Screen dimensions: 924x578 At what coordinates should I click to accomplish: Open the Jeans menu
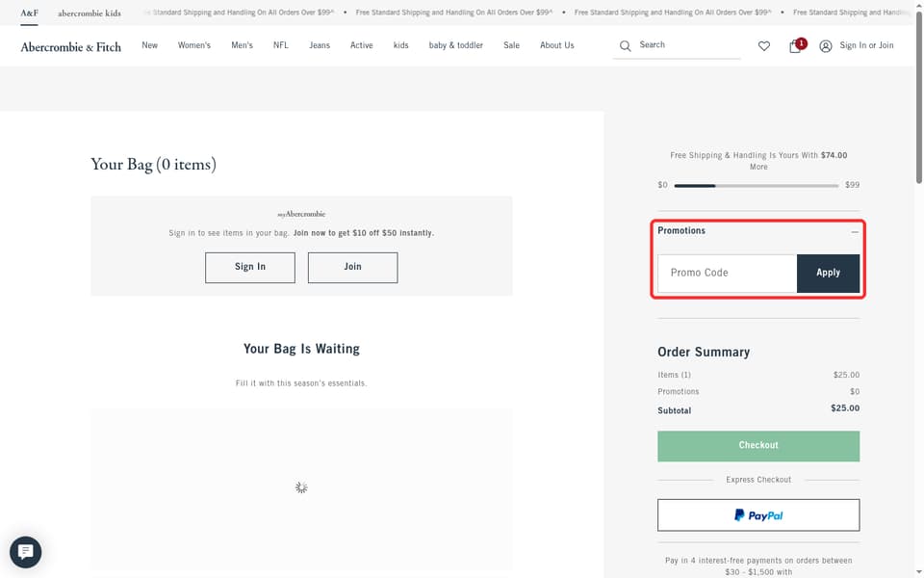[320, 45]
